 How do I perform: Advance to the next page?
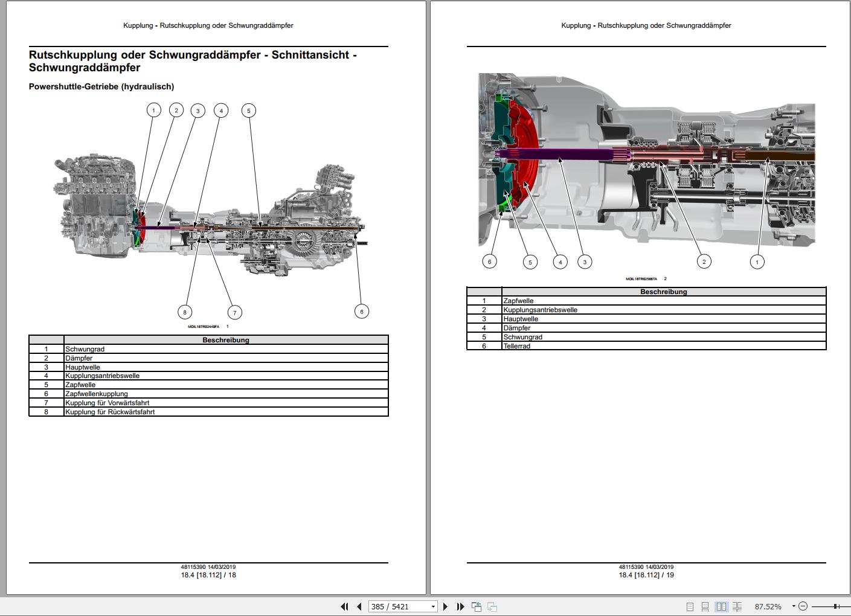point(446,606)
